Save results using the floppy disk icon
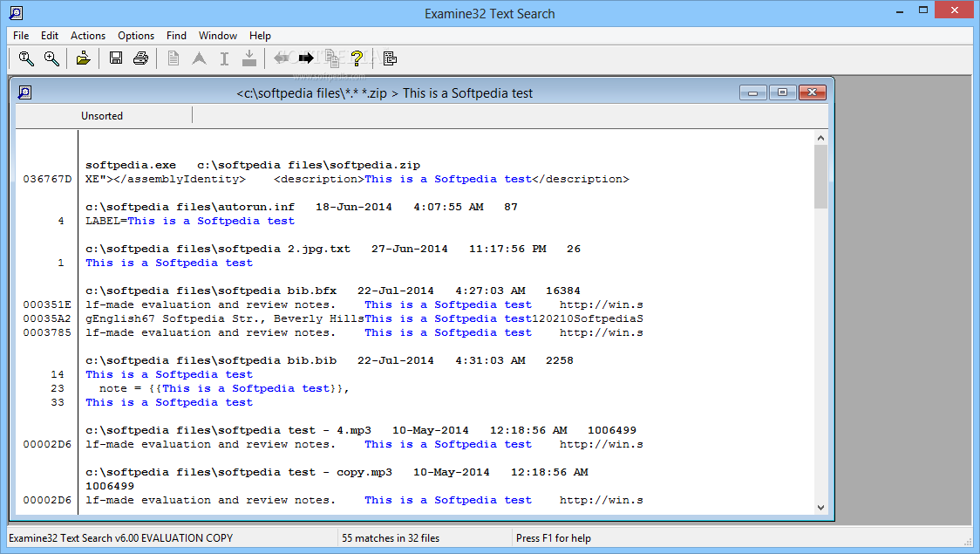980x554 pixels. tap(116, 58)
